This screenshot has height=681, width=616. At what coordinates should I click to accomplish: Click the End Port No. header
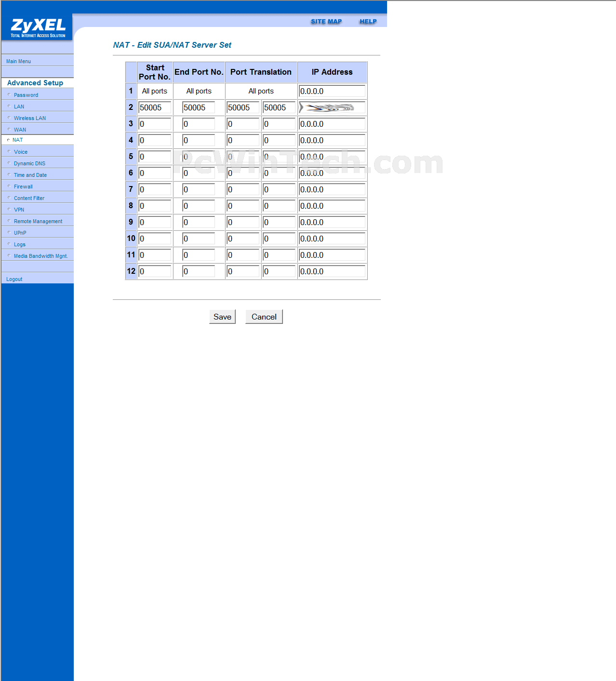click(x=199, y=72)
